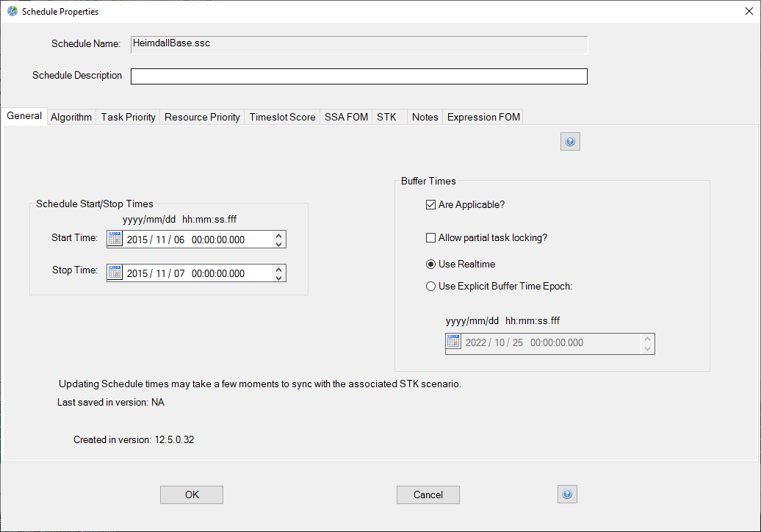Viewport: 761px width, 532px height.
Task: Switch to the Algorithm tab
Action: point(71,117)
